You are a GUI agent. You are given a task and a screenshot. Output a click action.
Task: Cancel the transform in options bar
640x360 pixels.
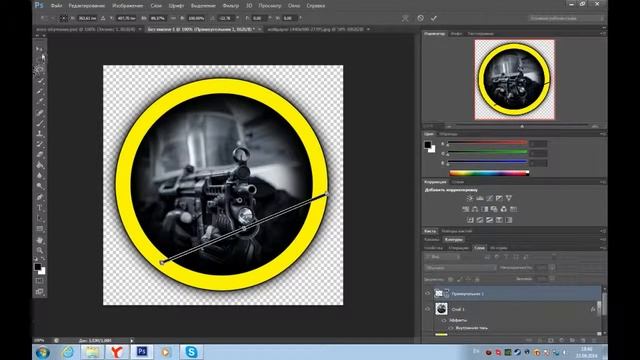[x=420, y=18]
